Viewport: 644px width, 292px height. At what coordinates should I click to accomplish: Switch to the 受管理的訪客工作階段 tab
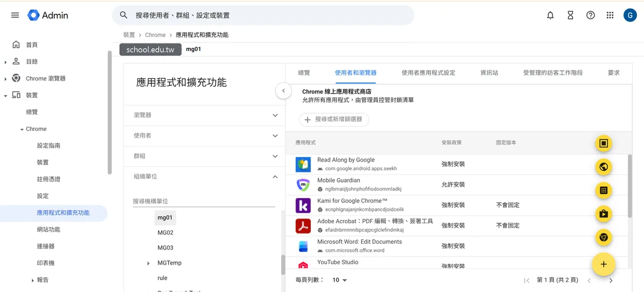(553, 72)
